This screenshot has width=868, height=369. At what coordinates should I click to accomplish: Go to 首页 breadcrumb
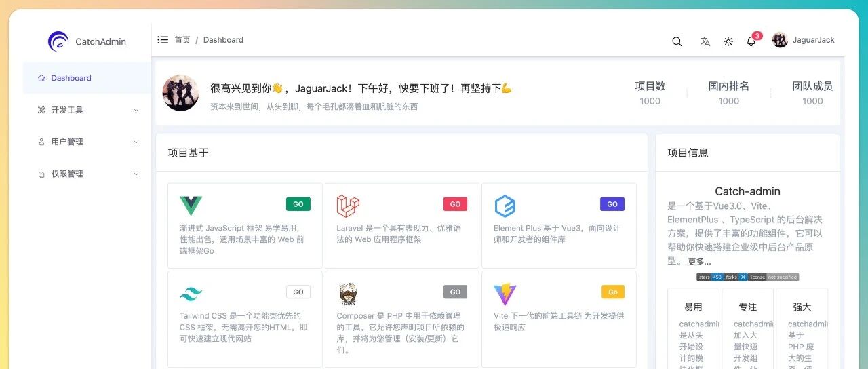[x=182, y=40]
